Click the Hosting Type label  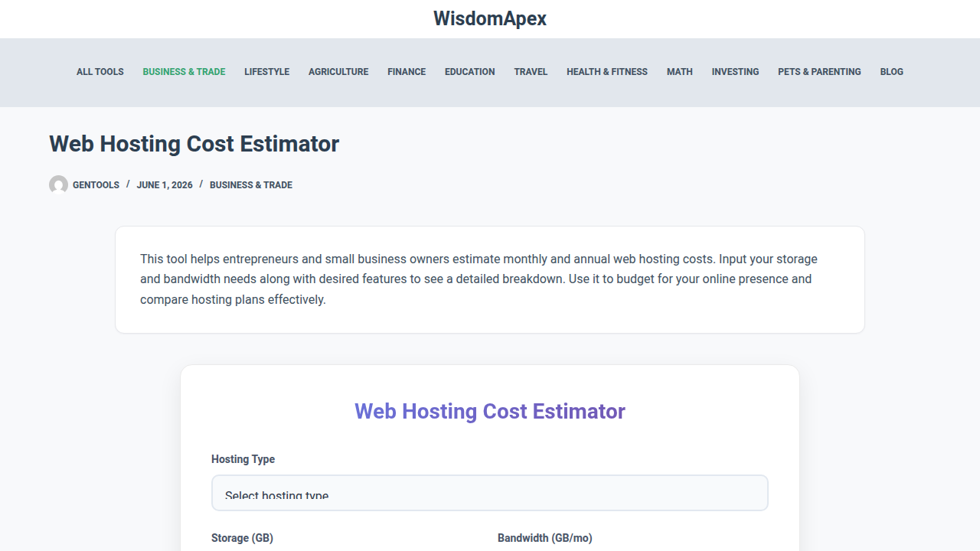coord(243,459)
